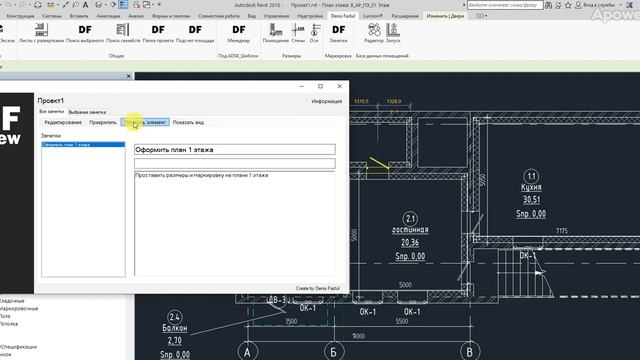
Task: Click the favorites star icon in title bar
Action: point(568,5)
